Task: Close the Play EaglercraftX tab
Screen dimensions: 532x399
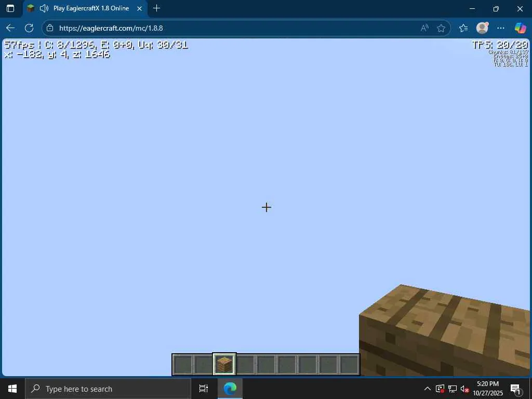Action: [x=139, y=8]
